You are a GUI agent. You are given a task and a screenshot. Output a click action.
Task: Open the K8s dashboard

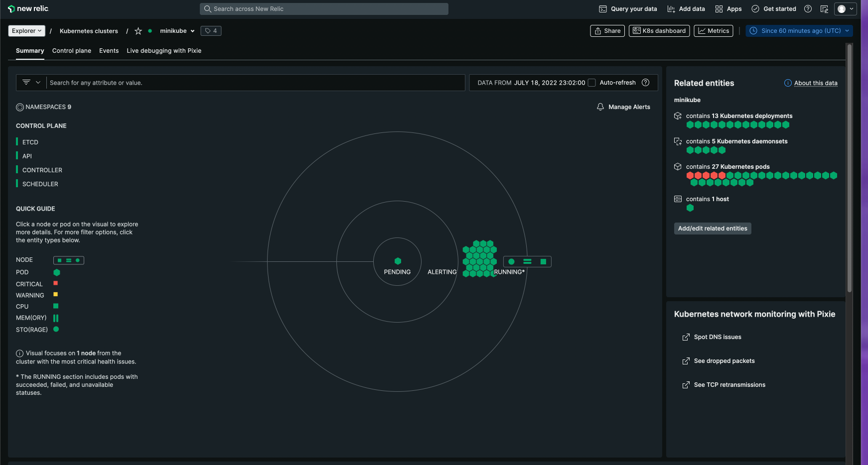[x=659, y=31]
